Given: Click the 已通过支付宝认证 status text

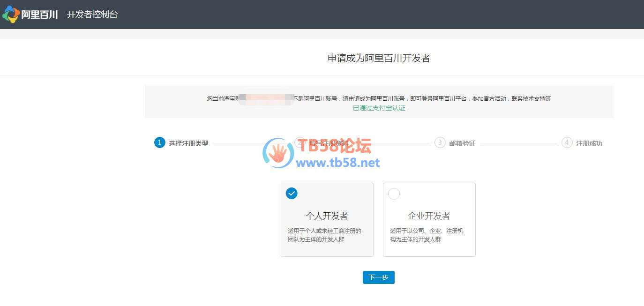Looking at the screenshot, I should point(379,108).
